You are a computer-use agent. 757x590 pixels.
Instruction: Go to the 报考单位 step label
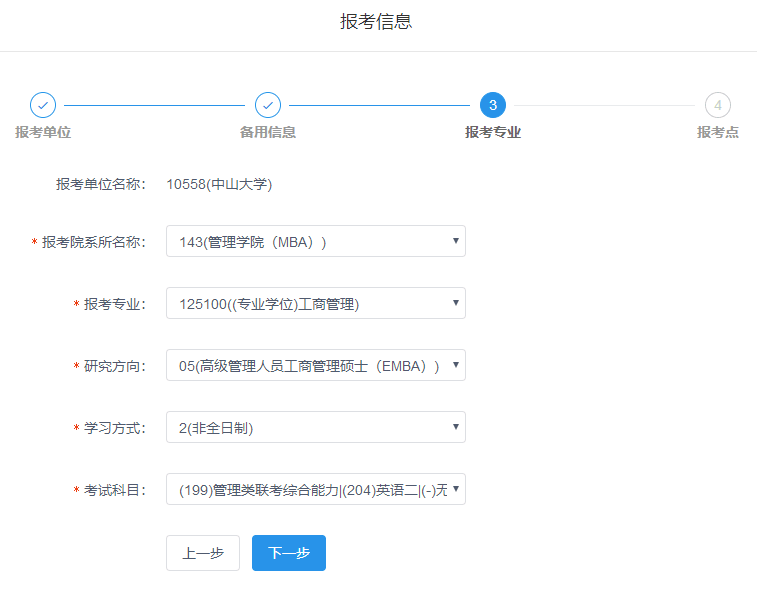(x=43, y=132)
